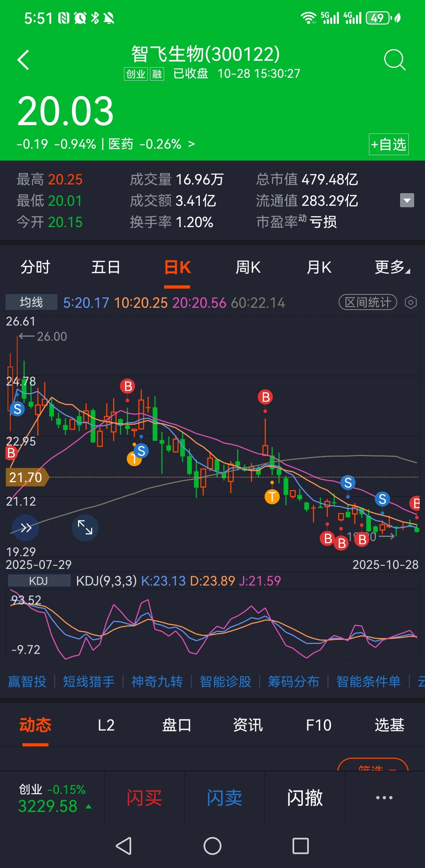
Task: Open 筹码分布 tool link
Action: 293,681
